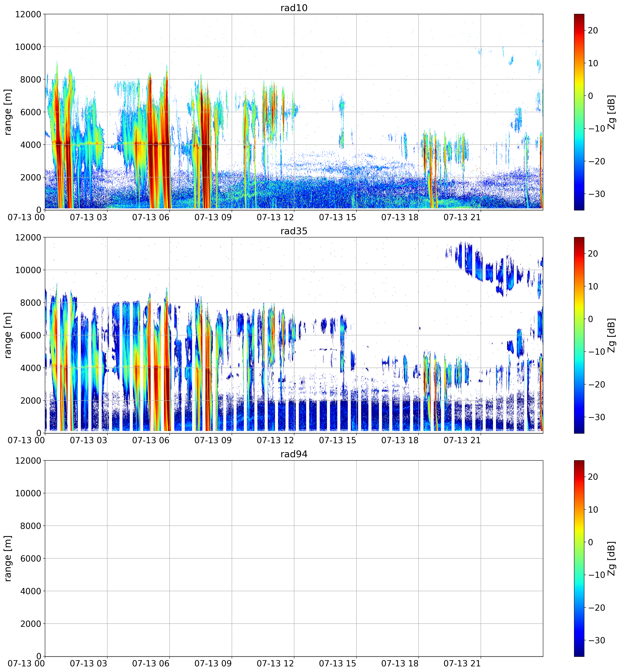Select the rad35 Zg [dB] colorbar label
The image size is (620, 672).
point(612,335)
